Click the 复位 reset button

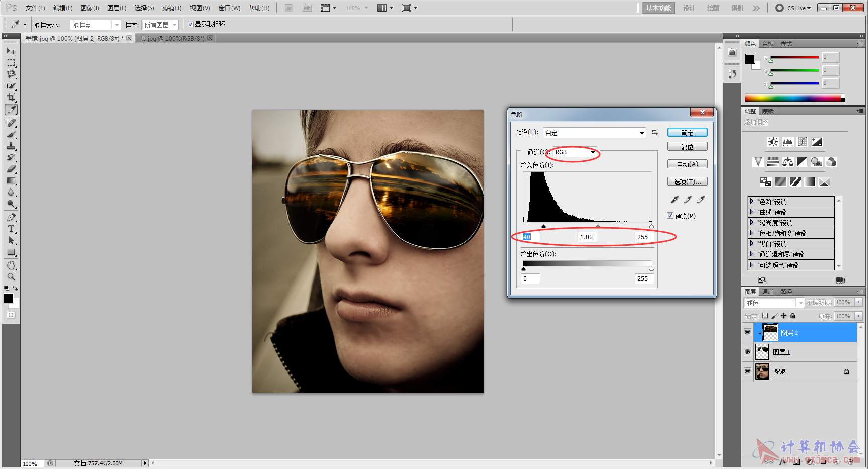(687, 147)
